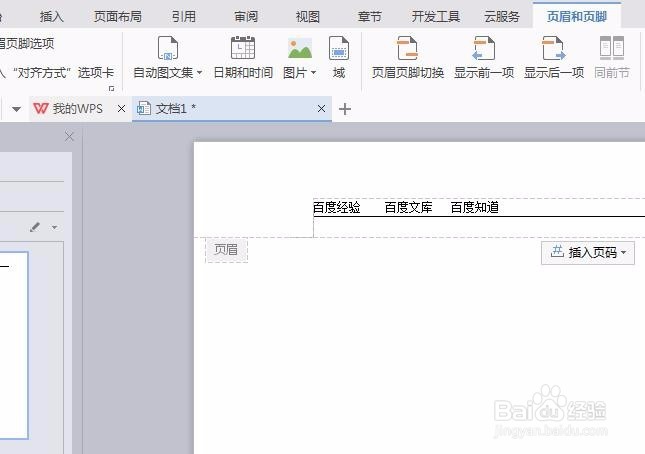Image resolution: width=645 pixels, height=454 pixels.
Task: Open the 引用 ribbon tab
Action: tap(184, 16)
